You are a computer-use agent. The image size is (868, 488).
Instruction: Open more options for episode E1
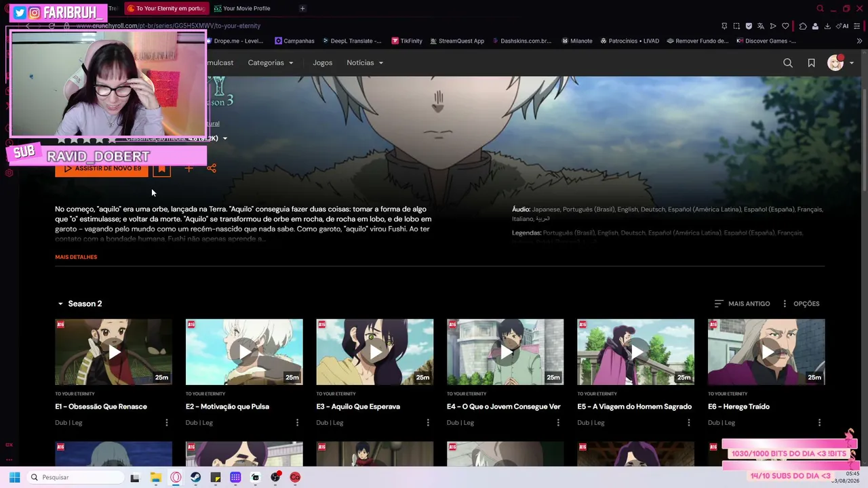tap(166, 422)
